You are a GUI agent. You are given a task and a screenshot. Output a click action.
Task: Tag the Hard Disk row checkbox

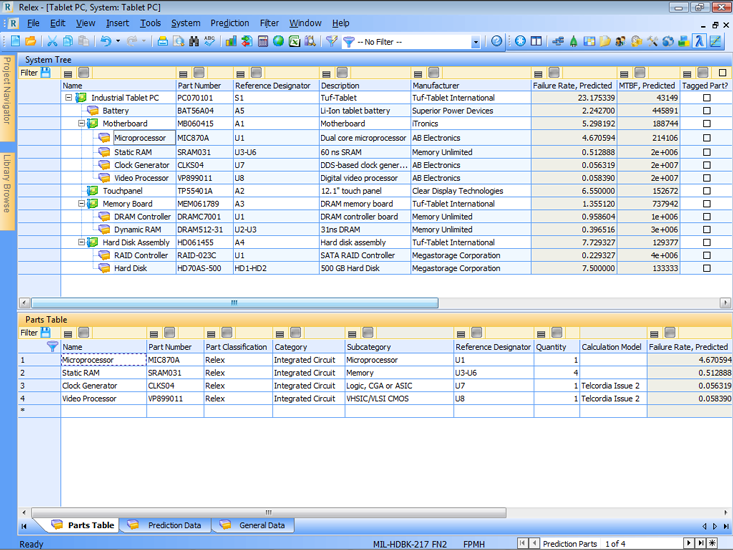pyautogui.click(x=707, y=268)
